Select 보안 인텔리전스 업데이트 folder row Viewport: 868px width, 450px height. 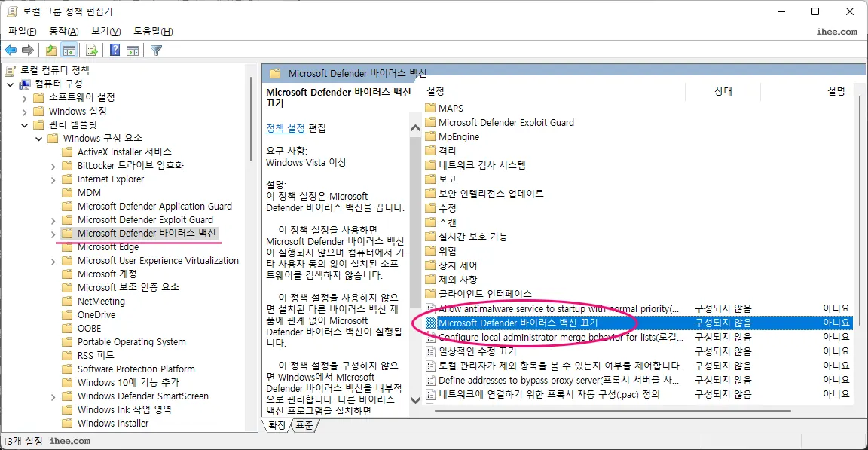(x=491, y=194)
